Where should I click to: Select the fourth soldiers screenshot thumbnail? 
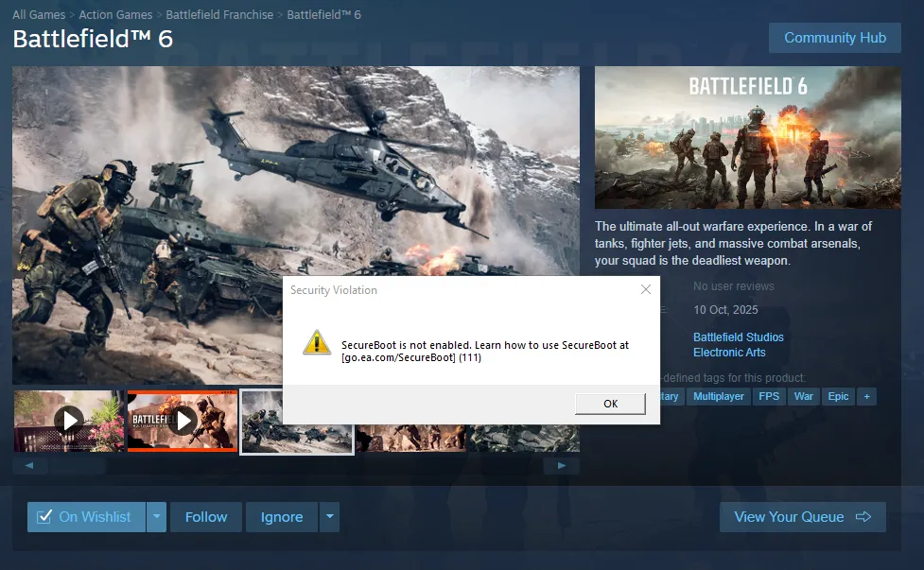pos(410,438)
